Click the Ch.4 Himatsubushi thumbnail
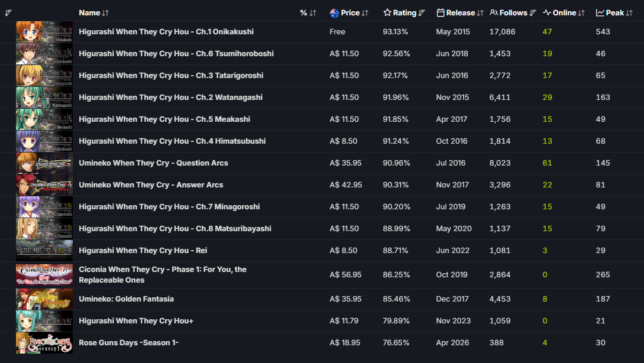Viewport: 644px width, 363px height. [44, 141]
